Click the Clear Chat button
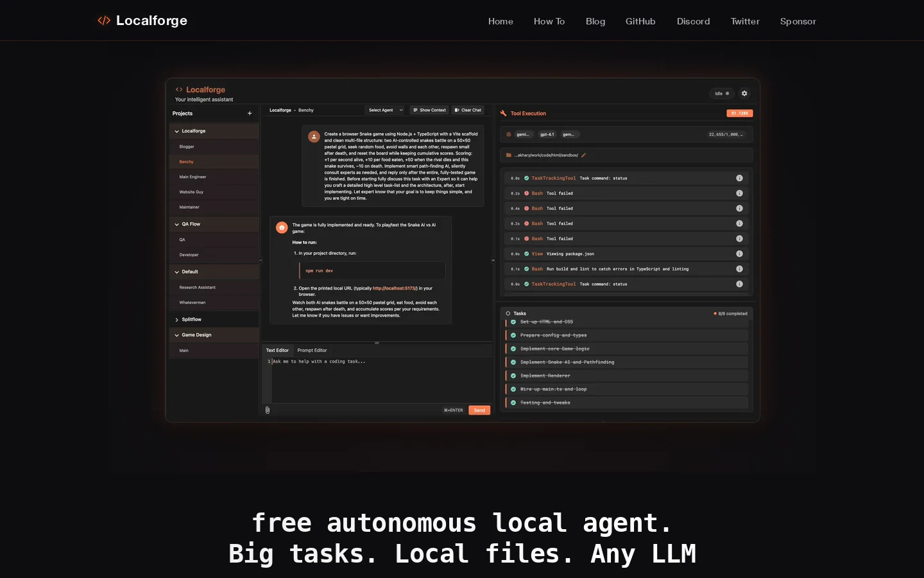This screenshot has width=924, height=578. pos(468,110)
